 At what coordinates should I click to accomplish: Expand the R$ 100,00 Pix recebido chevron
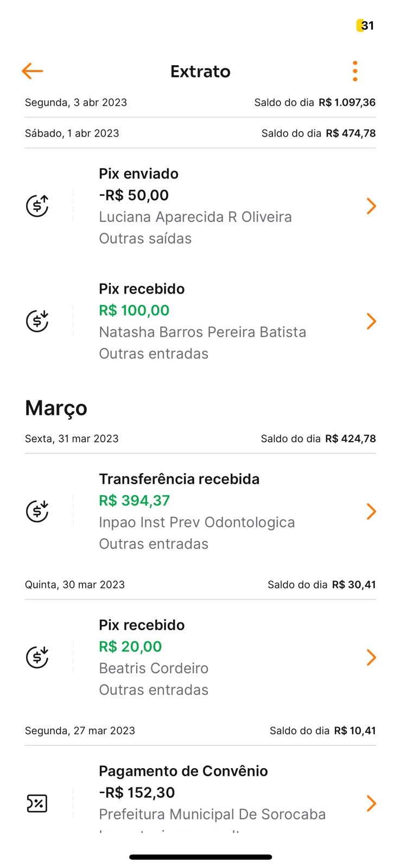coord(371,321)
